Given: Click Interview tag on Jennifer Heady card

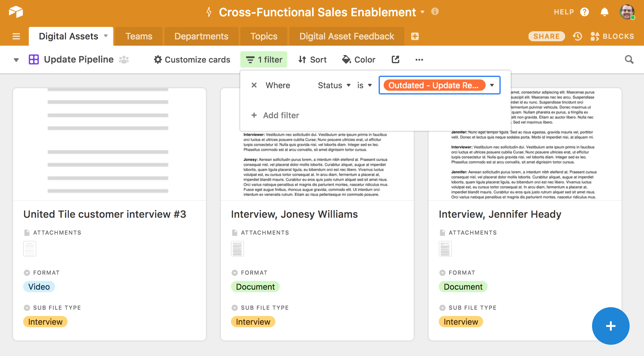Looking at the screenshot, I should tap(461, 322).
